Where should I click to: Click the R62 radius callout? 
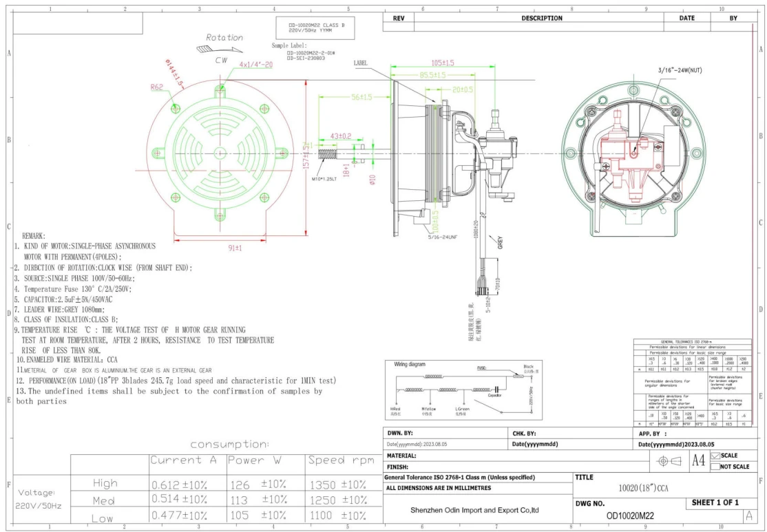[156, 87]
